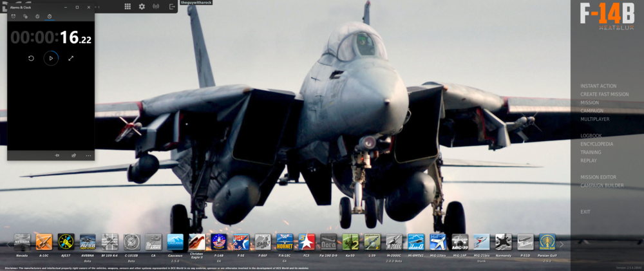The width and height of the screenshot is (644, 271).
Task: Select the MiG-21bis module icon
Action: (482, 242)
